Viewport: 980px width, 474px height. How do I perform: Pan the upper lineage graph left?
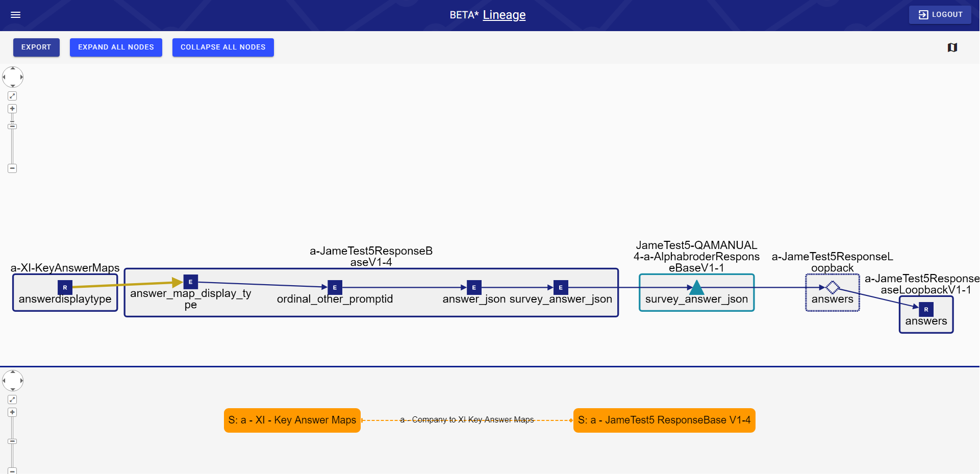[x=4, y=77]
